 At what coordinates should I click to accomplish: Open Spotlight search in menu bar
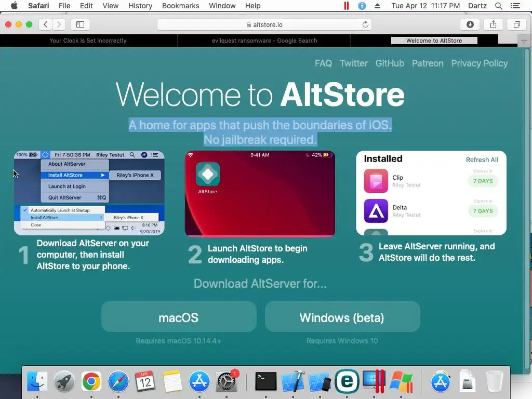498,6
